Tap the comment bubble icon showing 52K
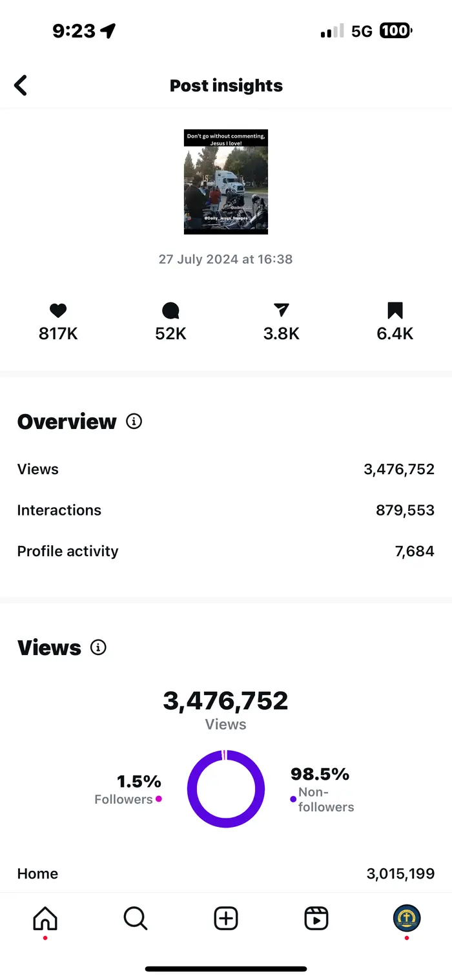The height and width of the screenshot is (980, 452). point(170,311)
